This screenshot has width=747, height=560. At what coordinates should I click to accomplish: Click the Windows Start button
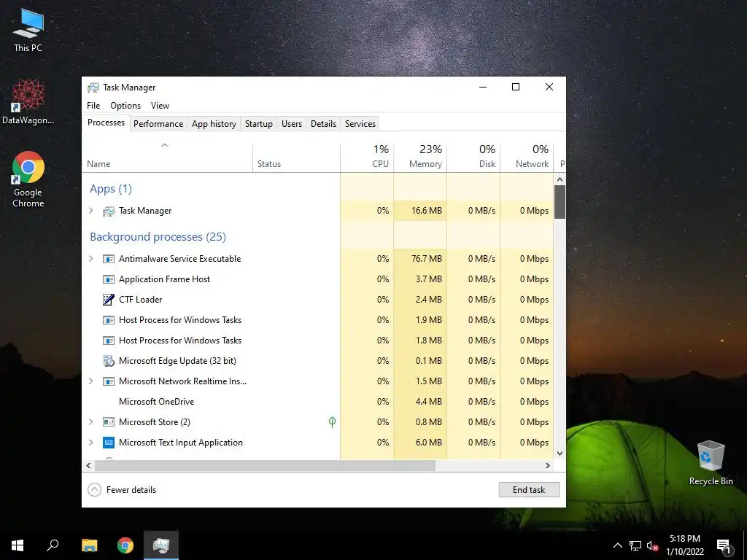18,545
